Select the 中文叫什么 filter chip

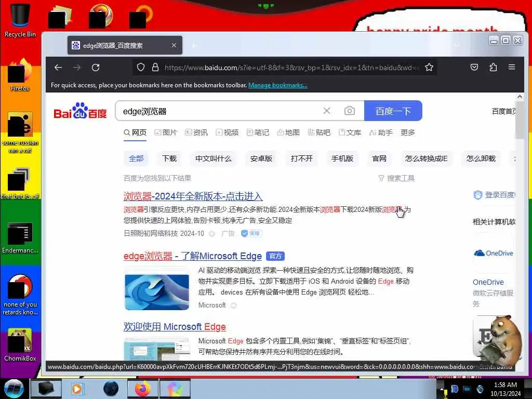214,158
